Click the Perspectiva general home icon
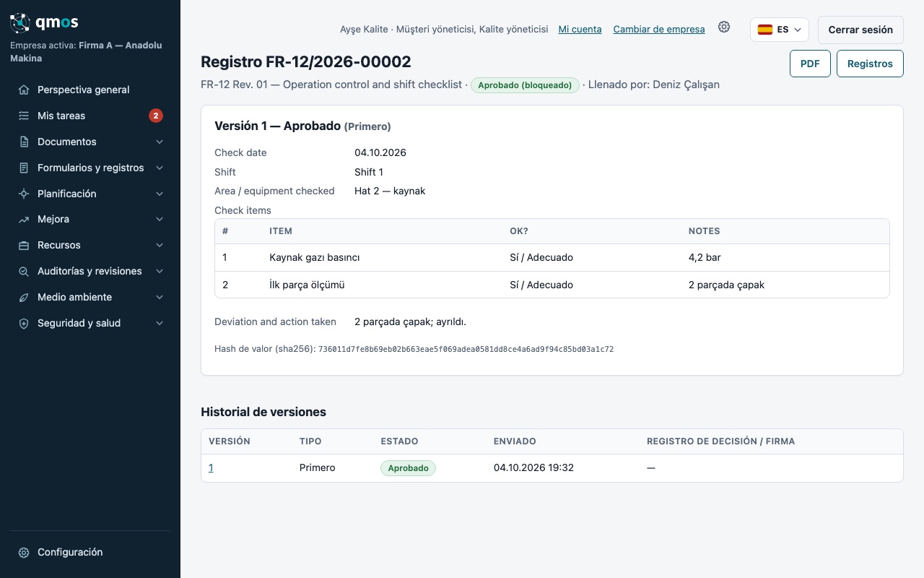Screen dimensions: 924x578 click(x=24, y=90)
